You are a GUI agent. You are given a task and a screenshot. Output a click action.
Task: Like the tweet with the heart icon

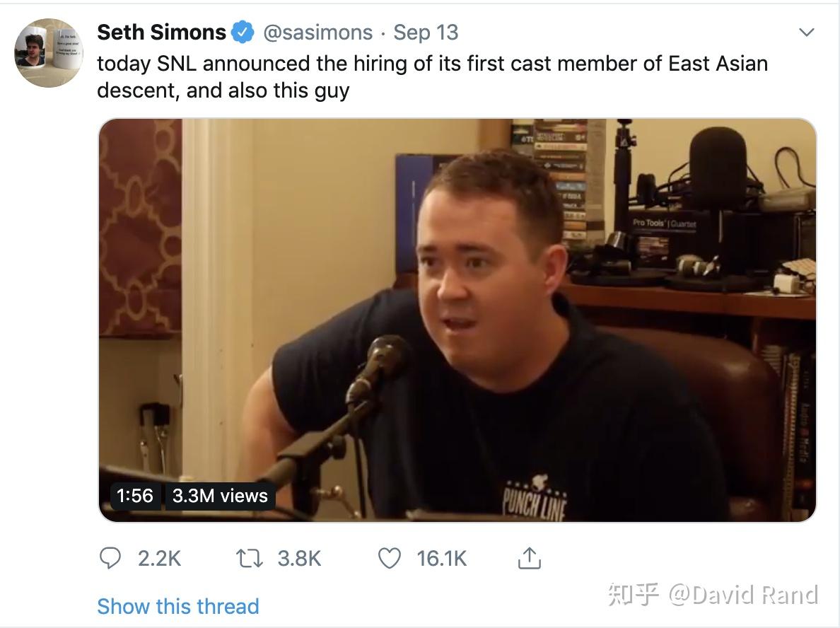[390, 559]
